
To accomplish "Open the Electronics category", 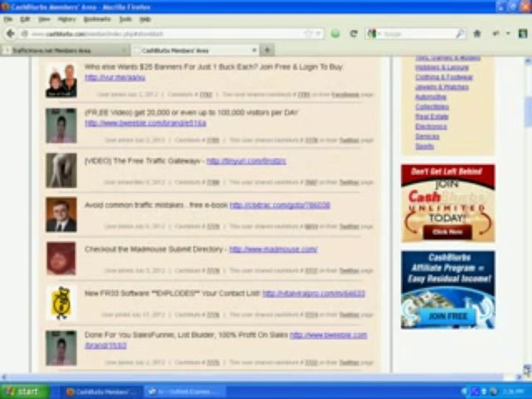I will [x=431, y=126].
